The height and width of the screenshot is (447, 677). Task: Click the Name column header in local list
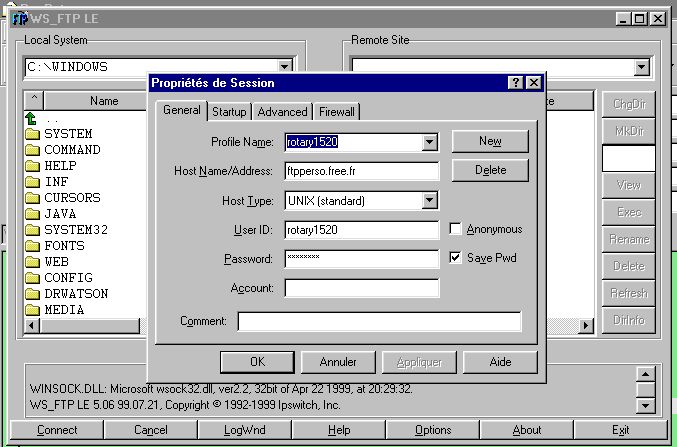point(96,101)
